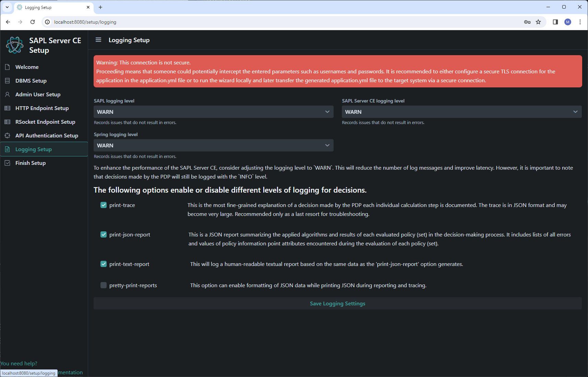View site information icon in address bar
This screenshot has width=588, height=377.
click(x=47, y=22)
